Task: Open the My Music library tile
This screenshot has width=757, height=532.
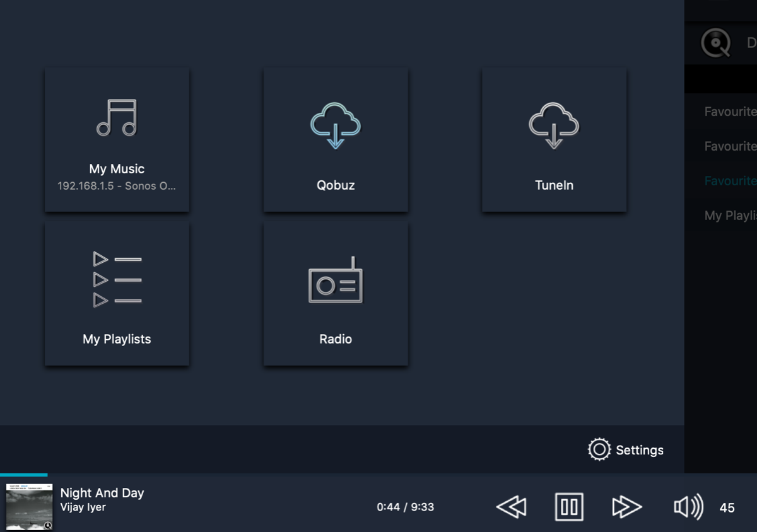Action: click(x=117, y=139)
